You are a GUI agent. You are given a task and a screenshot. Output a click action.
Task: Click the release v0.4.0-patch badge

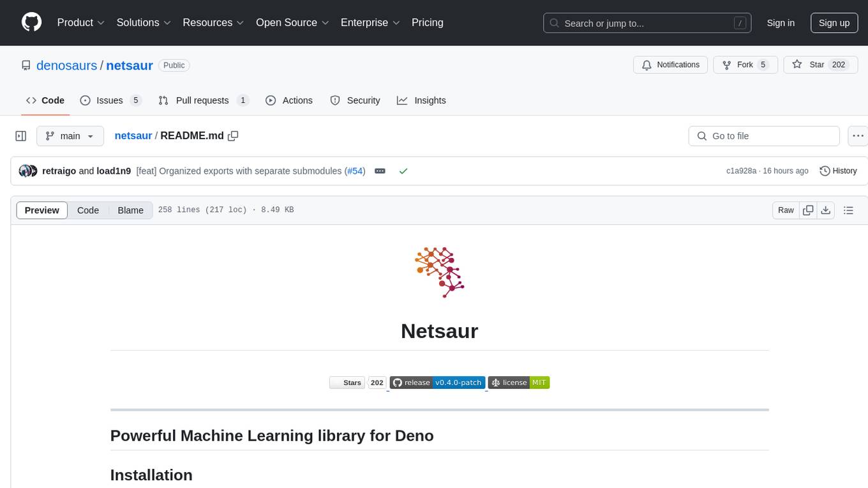tap(437, 383)
